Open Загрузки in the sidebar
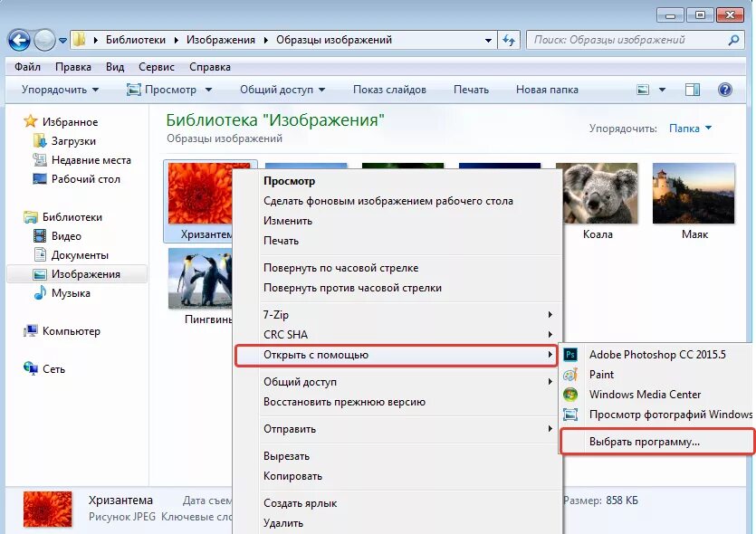 click(x=64, y=141)
